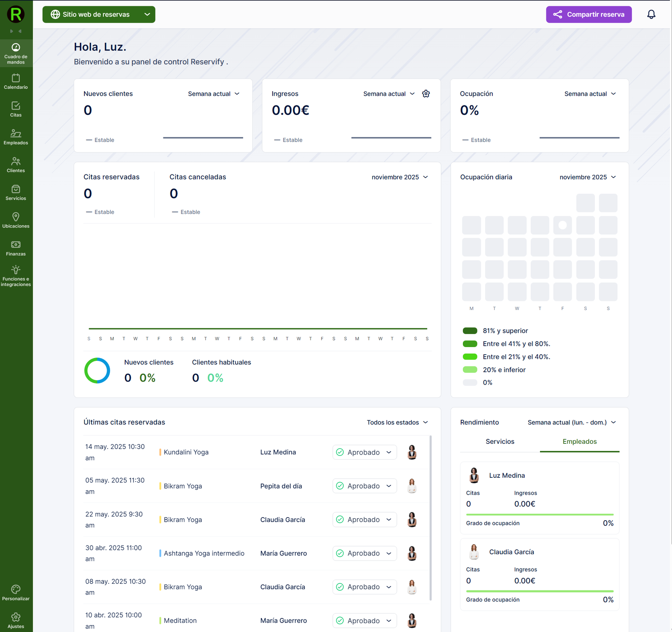Open Ocupación diaria noviembre 2025 dropdown
This screenshot has width=672, height=632.
pyautogui.click(x=588, y=177)
